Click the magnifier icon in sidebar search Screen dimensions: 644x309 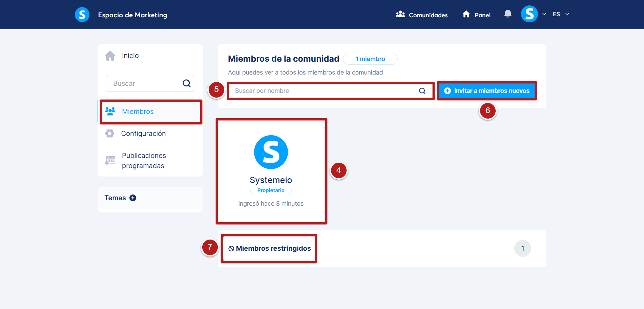coord(186,83)
